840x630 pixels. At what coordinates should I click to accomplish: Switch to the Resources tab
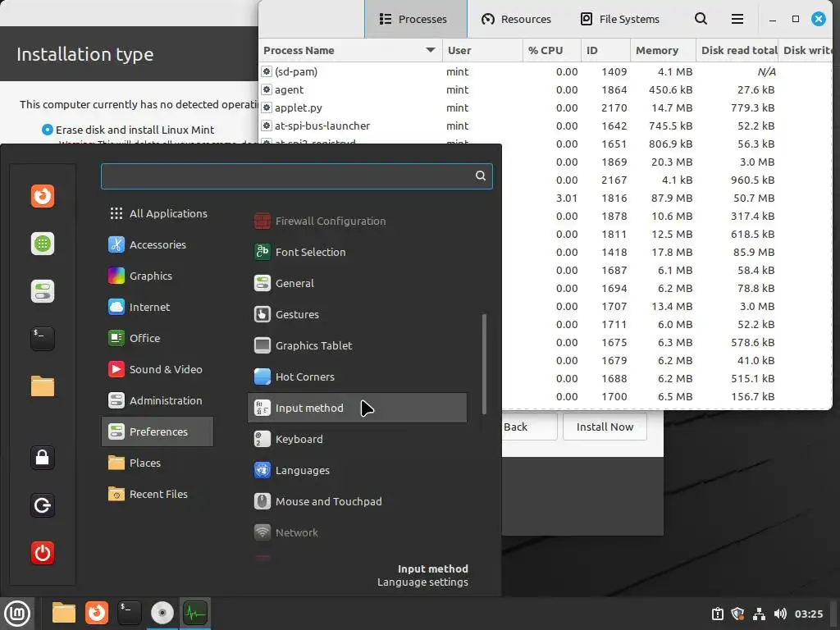coord(516,20)
